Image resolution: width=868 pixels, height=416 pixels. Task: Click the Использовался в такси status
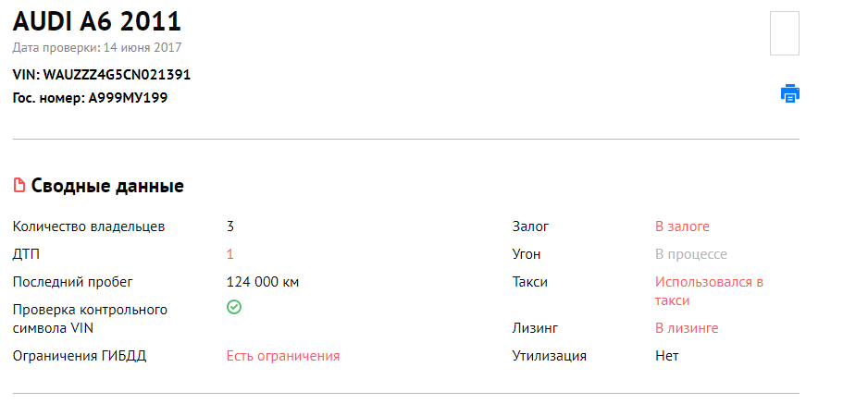coord(709,291)
